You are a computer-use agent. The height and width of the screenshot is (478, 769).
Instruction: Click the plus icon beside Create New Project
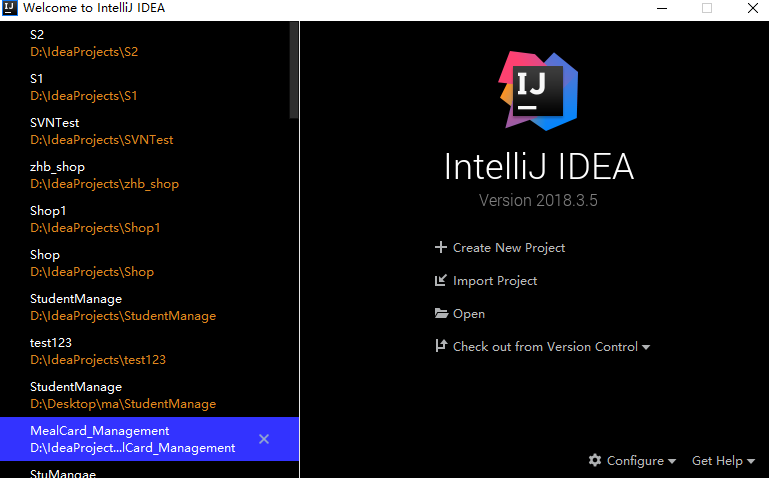click(x=440, y=247)
